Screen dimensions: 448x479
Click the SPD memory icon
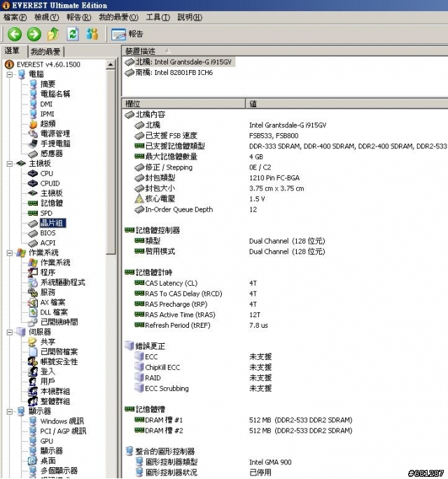point(33,213)
